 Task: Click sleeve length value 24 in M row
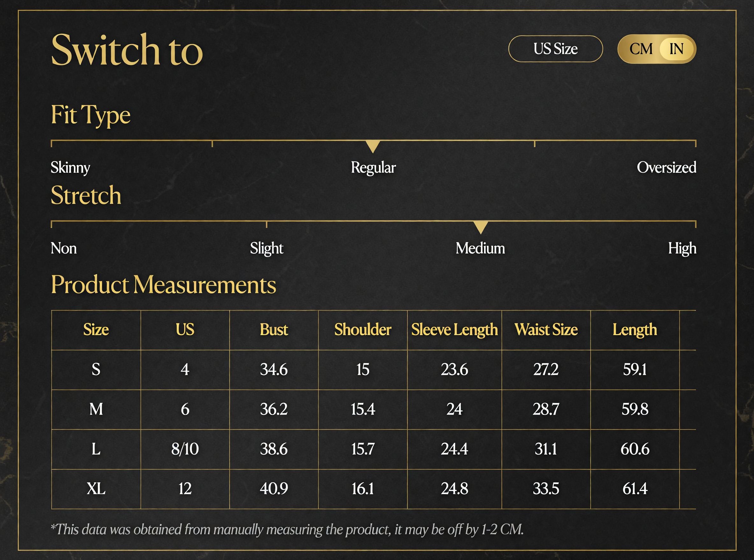click(x=454, y=409)
